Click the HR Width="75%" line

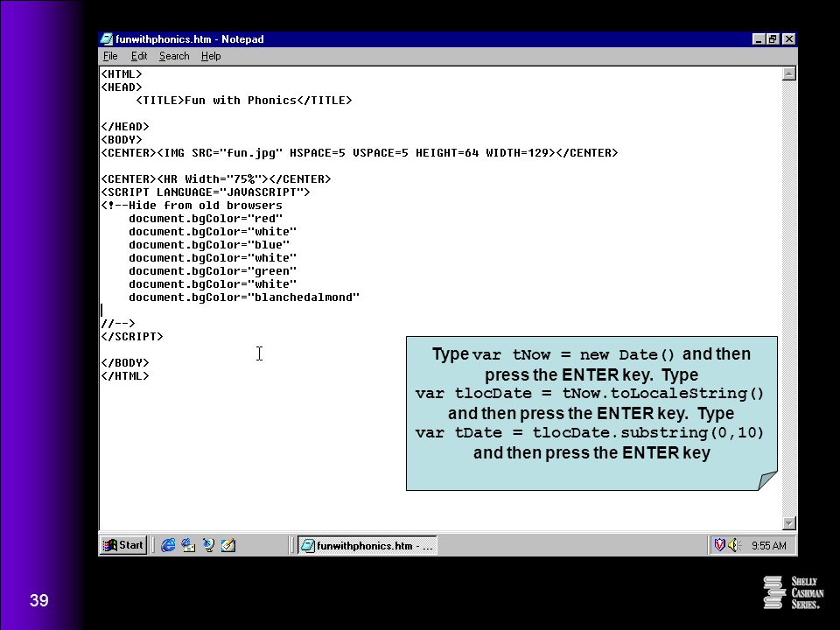tap(216, 178)
